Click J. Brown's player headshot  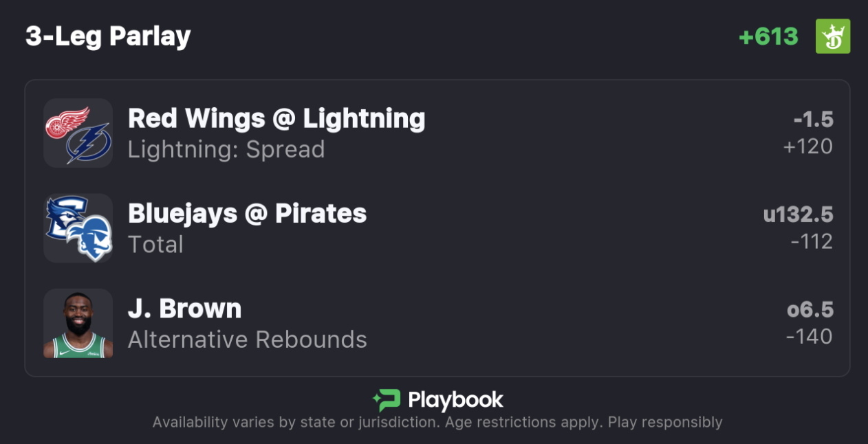78,324
